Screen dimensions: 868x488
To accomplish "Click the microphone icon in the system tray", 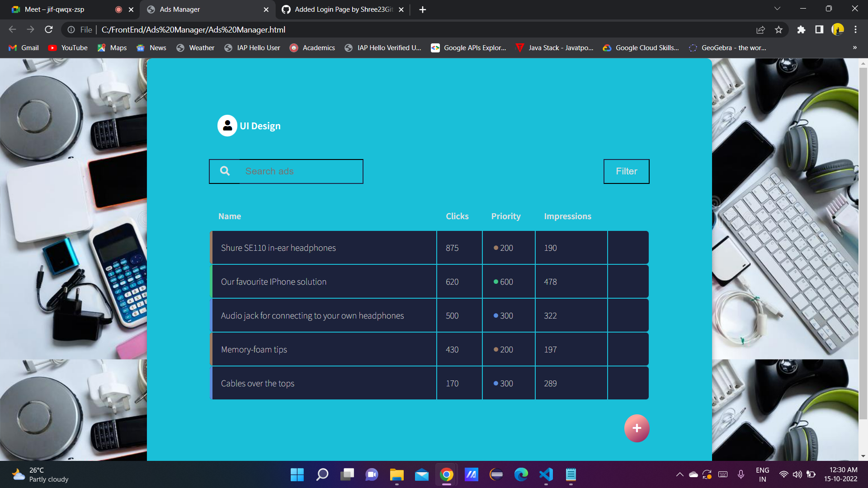I will 741,474.
